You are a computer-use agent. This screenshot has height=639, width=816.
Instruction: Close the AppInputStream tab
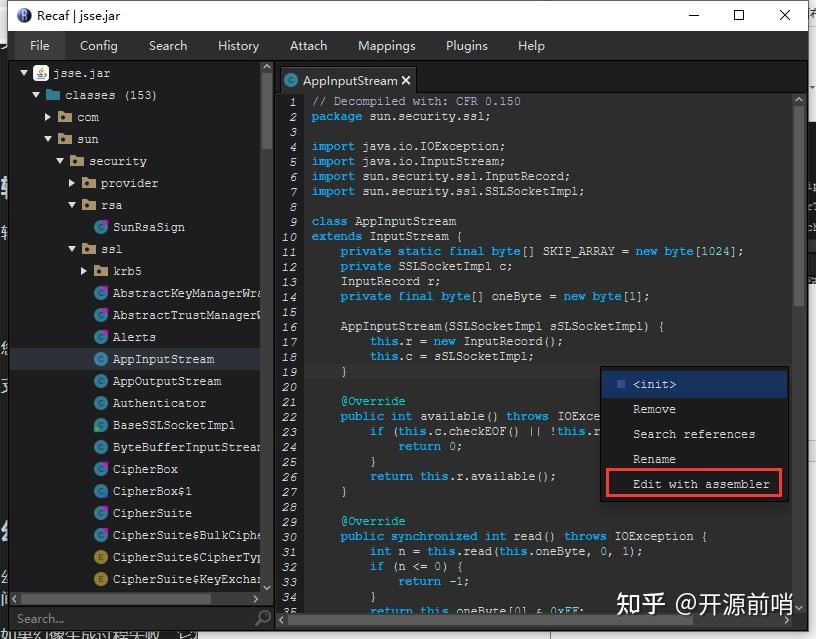[406, 81]
